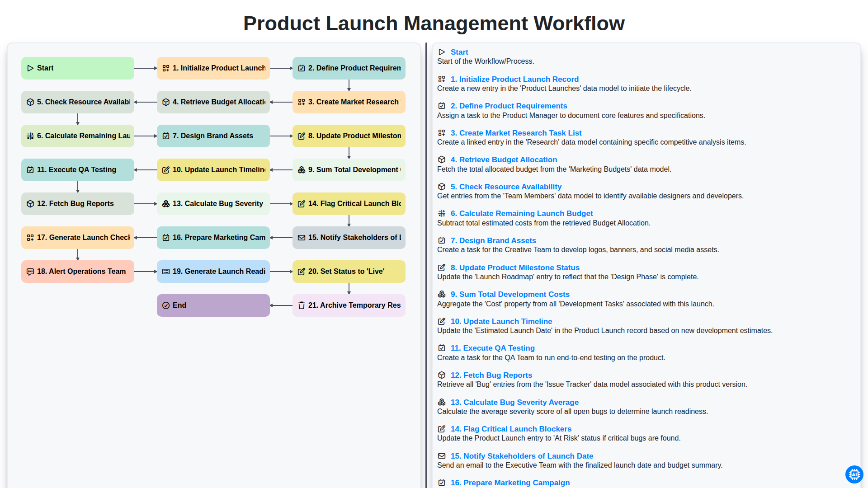This screenshot has height=488, width=868.
Task: Open '9. Sum Total Development Costs' link
Action: click(510, 294)
